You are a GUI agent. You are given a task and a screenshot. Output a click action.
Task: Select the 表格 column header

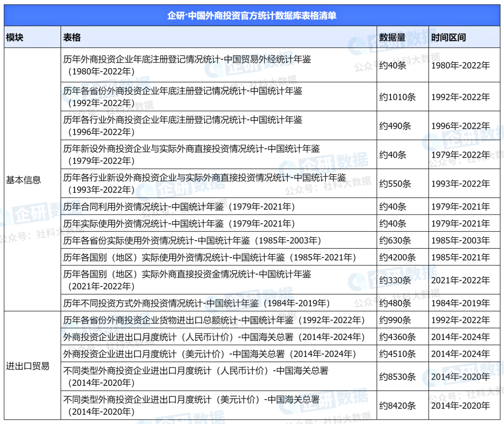point(71,36)
